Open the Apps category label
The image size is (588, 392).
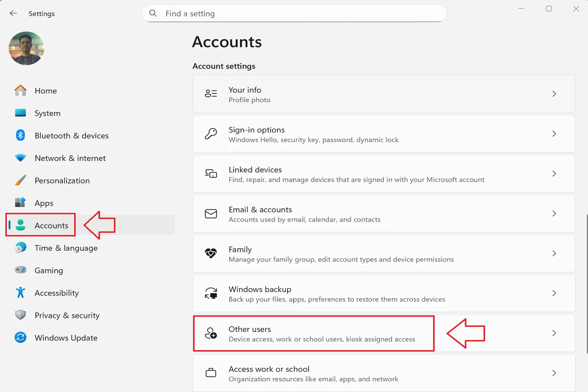44,203
